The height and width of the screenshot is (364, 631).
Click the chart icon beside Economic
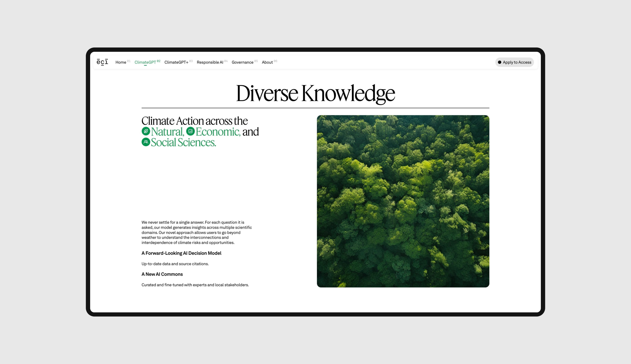click(190, 131)
